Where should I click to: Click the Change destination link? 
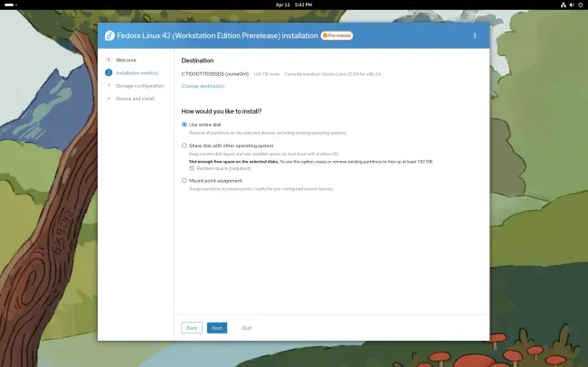pos(203,86)
